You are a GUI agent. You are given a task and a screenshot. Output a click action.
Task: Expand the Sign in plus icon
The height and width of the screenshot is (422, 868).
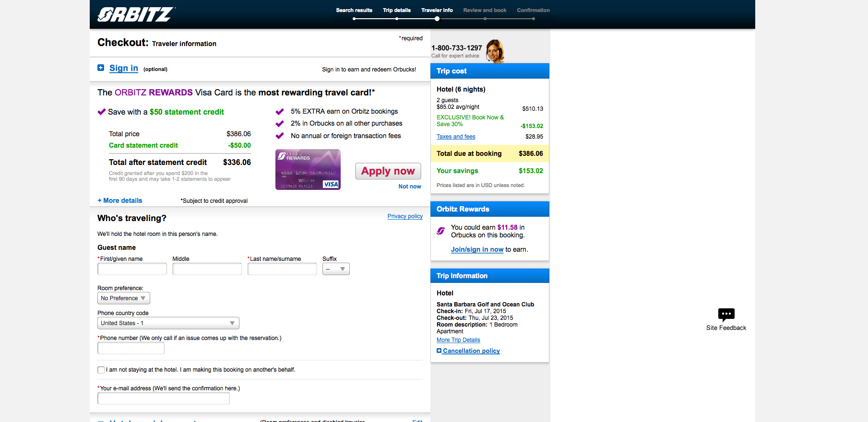101,68
